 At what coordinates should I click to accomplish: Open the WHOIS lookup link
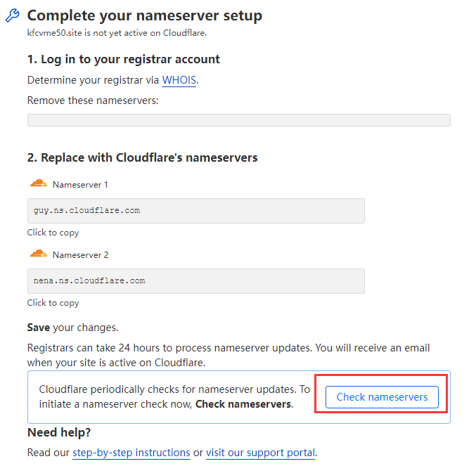pyautogui.click(x=179, y=80)
